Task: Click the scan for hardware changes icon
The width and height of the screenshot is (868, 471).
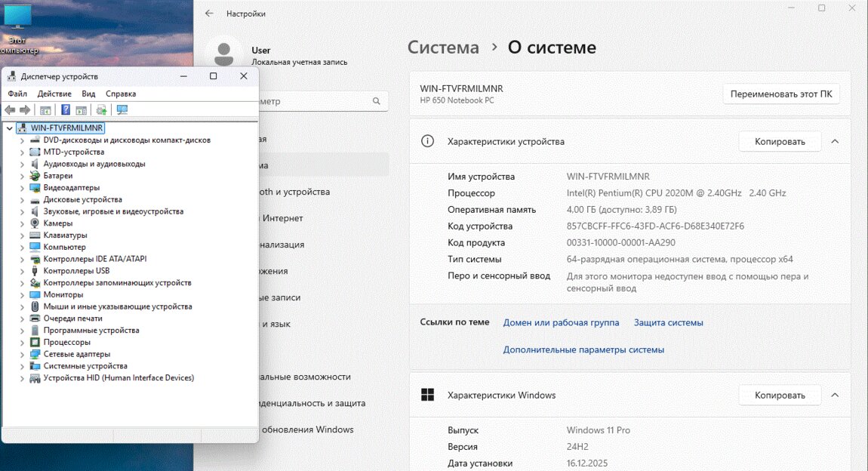Action: (x=122, y=110)
